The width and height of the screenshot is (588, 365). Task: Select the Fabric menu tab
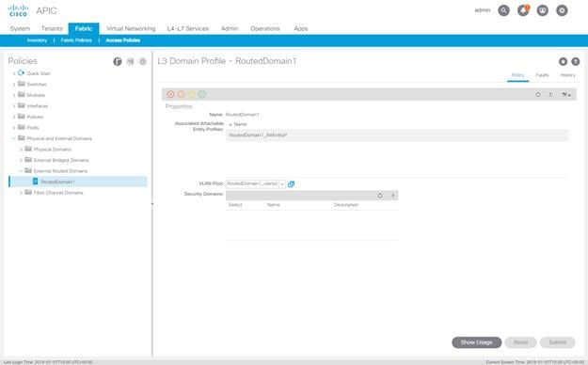[84, 28]
